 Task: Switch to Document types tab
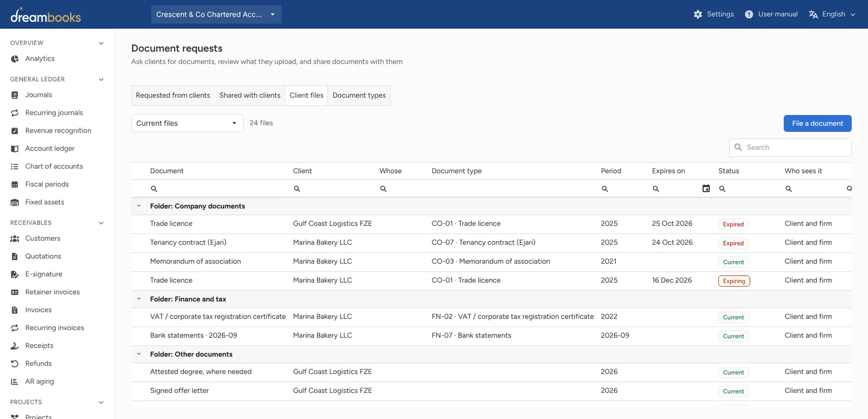[x=359, y=96]
